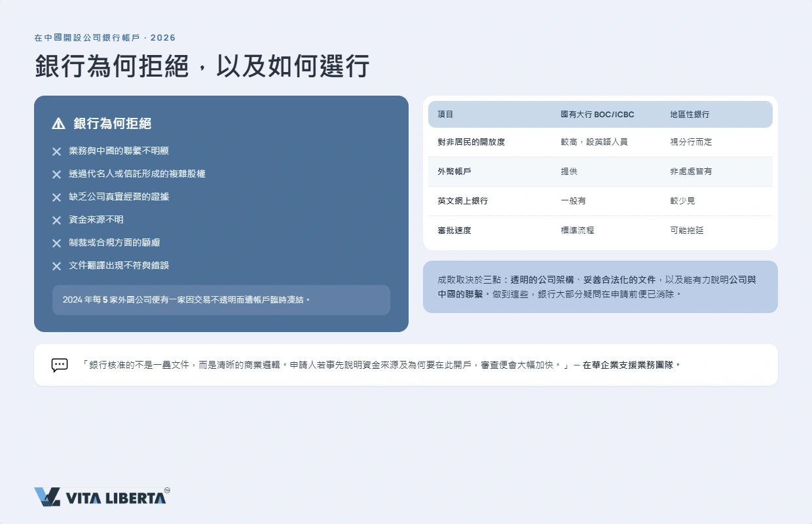This screenshot has height=524, width=812.
Task: Click the cell 視分行而定
Action: pos(691,142)
